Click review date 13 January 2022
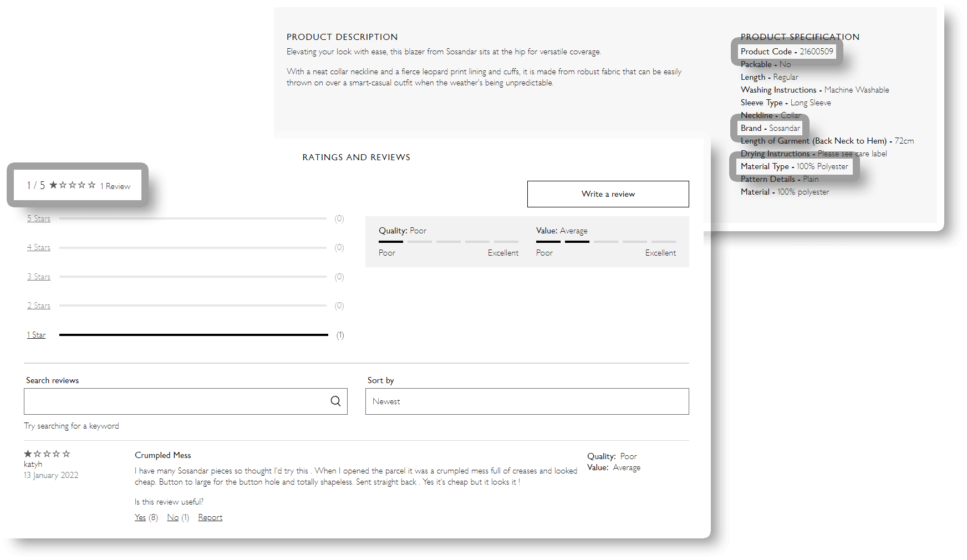Viewport: 967px width, 560px height. click(x=51, y=475)
